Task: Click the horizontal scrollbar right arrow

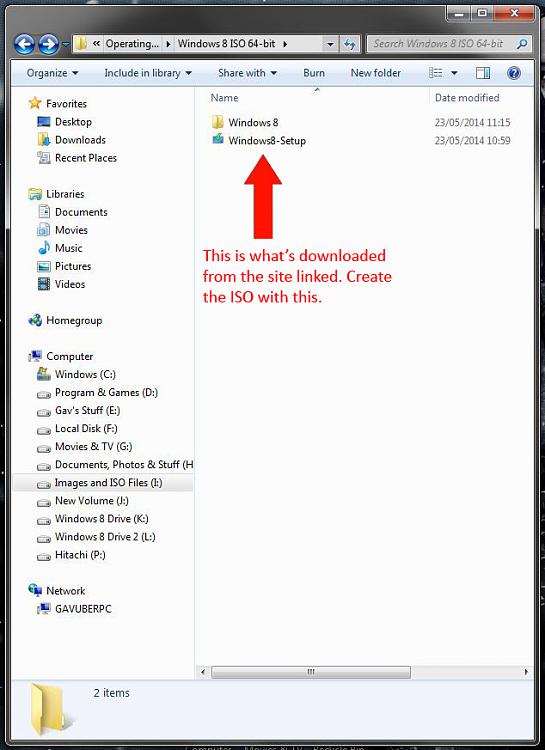Action: 526,672
